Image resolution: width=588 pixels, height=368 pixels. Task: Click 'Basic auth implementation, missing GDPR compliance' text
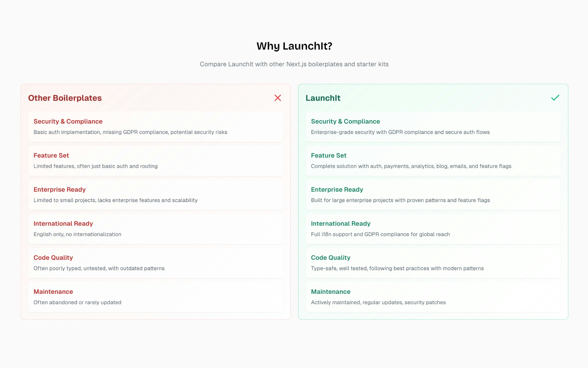(130, 132)
